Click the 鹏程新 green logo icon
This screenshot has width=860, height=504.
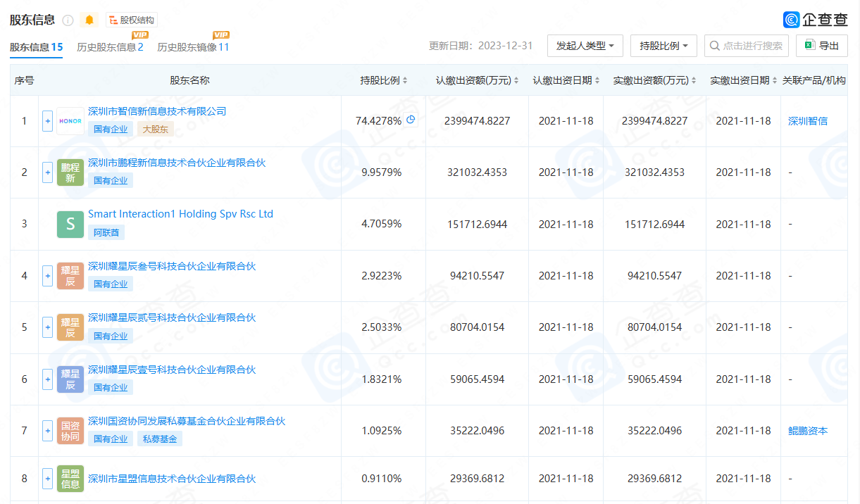[70, 172]
